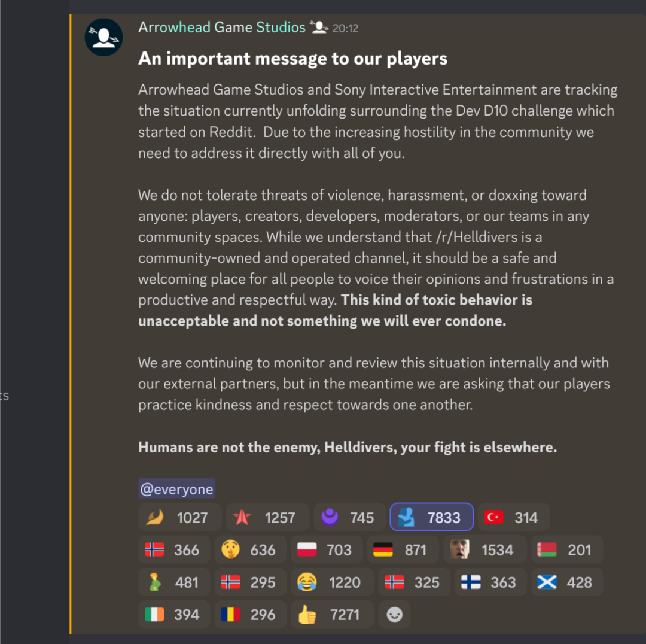Click the Polish flag reaction with 703

coord(327,550)
